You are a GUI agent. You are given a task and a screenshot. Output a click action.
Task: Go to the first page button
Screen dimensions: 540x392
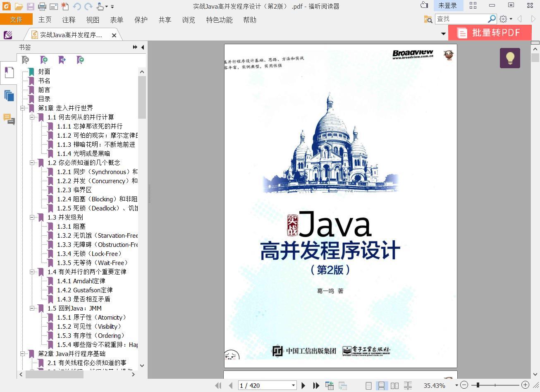click(x=218, y=385)
